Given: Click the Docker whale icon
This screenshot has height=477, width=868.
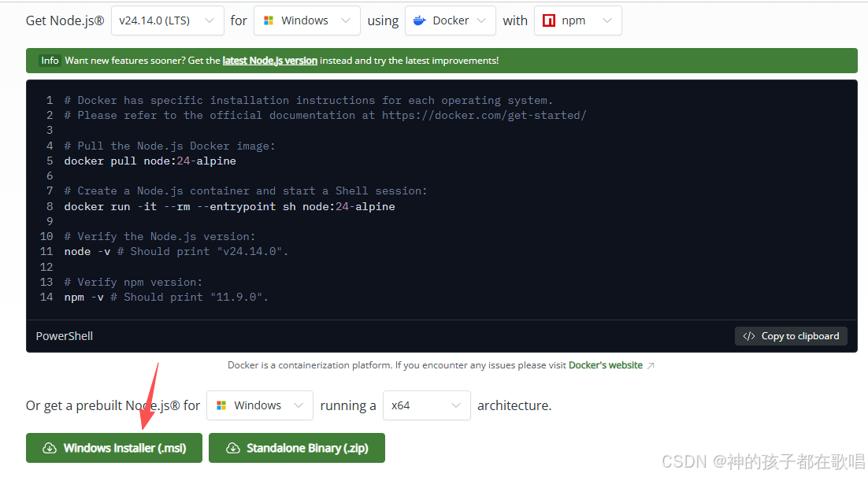Looking at the screenshot, I should (x=420, y=20).
